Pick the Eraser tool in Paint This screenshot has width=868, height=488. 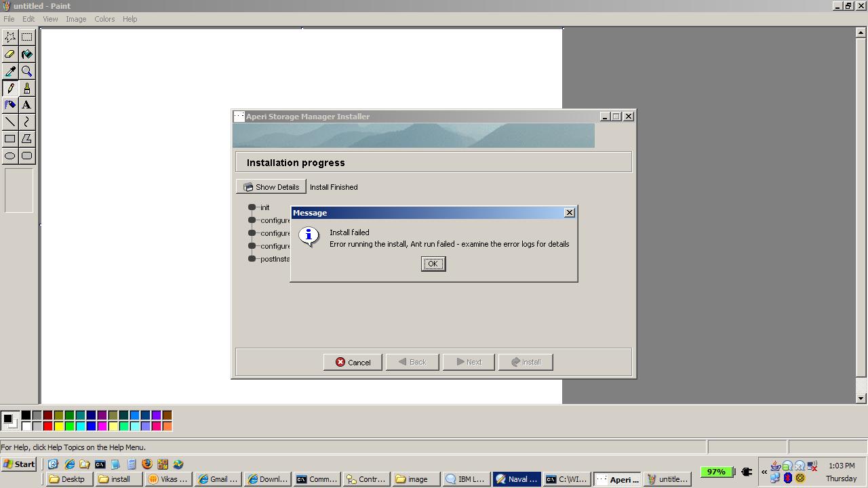[x=10, y=54]
